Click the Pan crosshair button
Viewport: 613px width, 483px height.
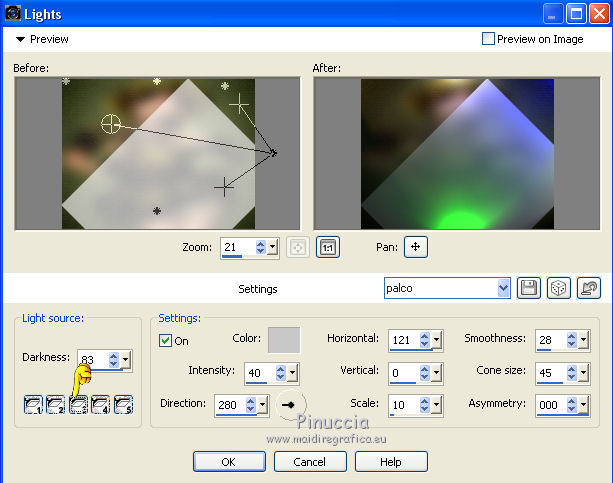point(416,247)
